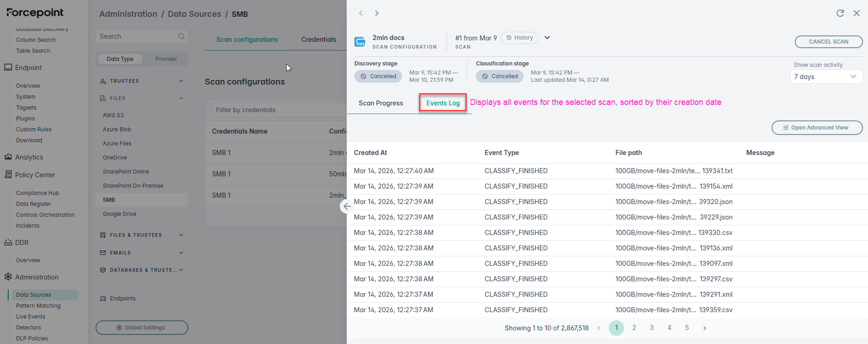This screenshot has height=344, width=868.
Task: Close the scan details panel
Action: coord(856,13)
